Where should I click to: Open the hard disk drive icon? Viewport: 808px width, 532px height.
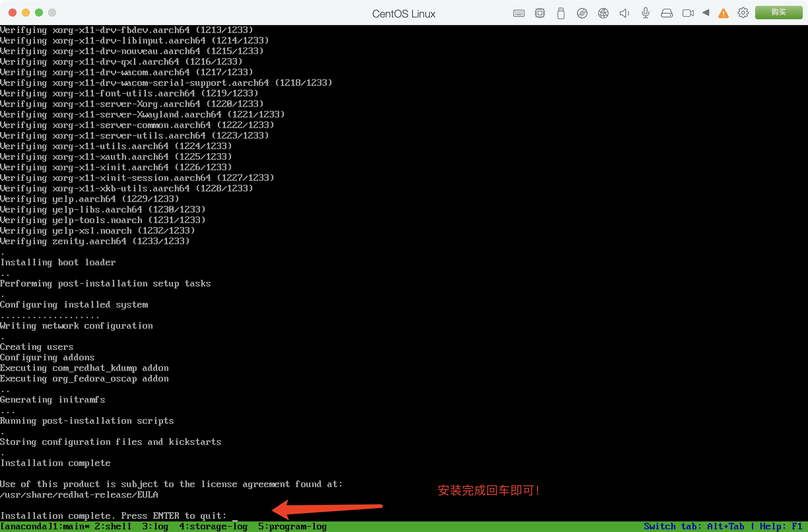pyautogui.click(x=666, y=13)
